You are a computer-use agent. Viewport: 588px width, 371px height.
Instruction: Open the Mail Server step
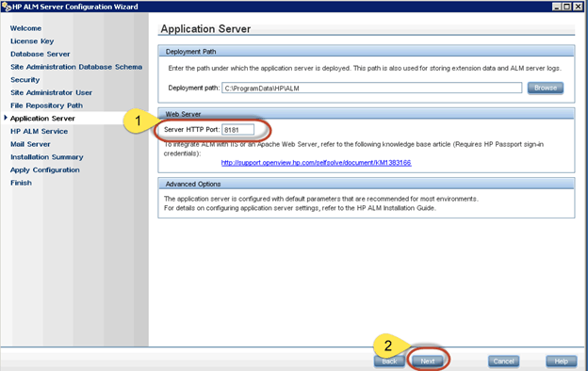[30, 144]
